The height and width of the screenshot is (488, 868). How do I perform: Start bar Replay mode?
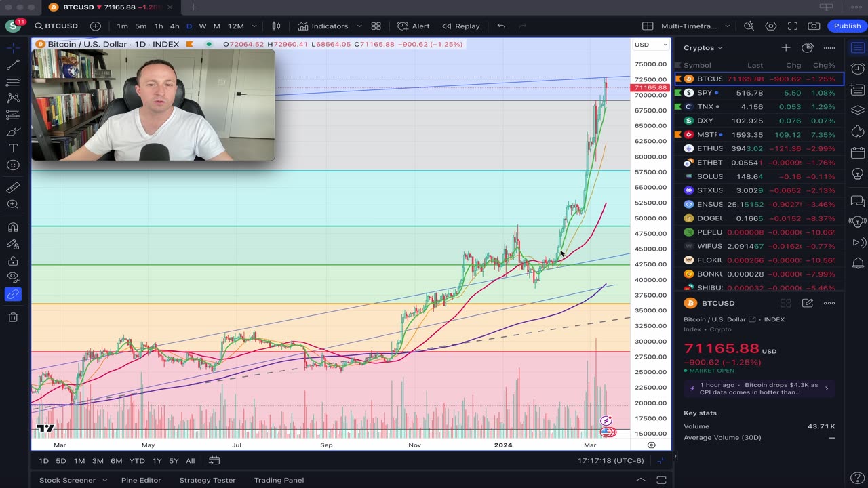[461, 26]
